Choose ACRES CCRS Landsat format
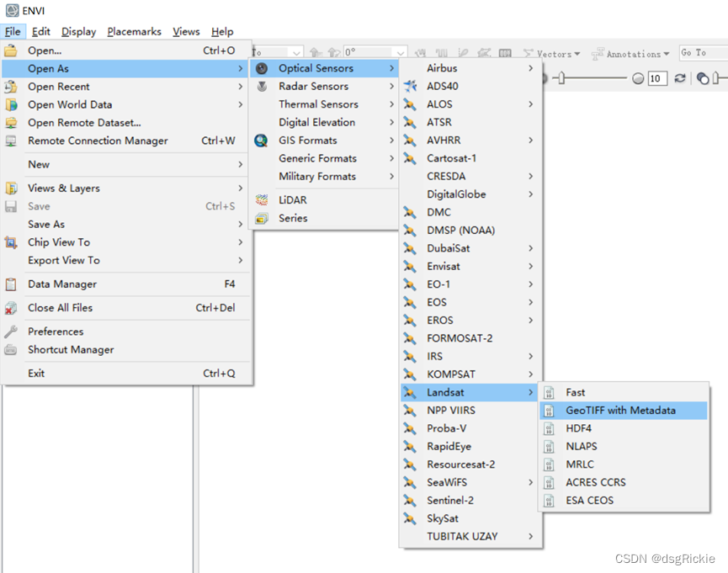Image resolution: width=728 pixels, height=573 pixels. tap(623, 482)
